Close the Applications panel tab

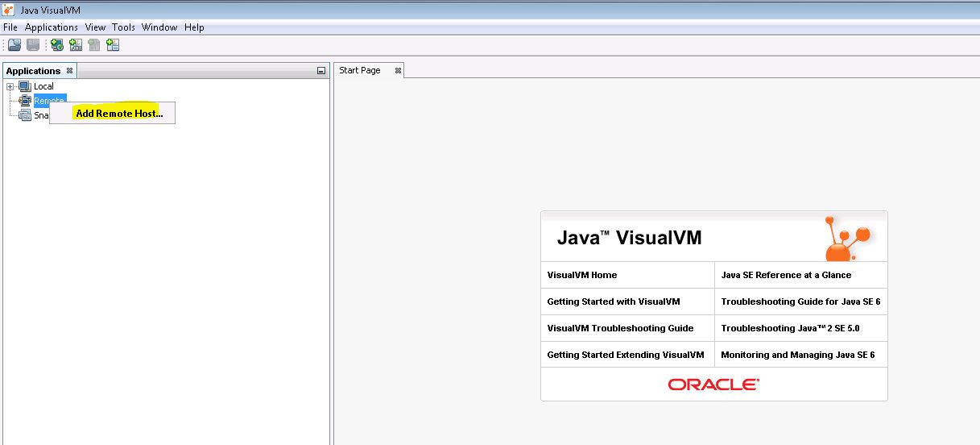coord(69,70)
